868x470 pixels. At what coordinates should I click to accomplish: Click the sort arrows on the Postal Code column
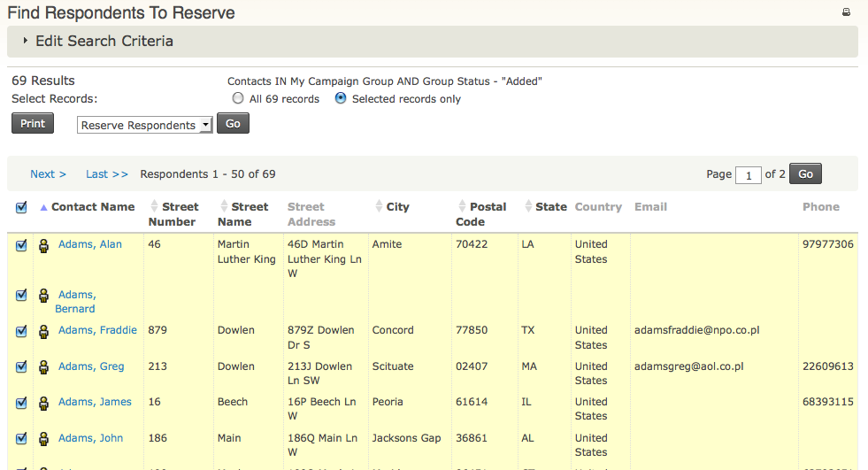point(462,207)
